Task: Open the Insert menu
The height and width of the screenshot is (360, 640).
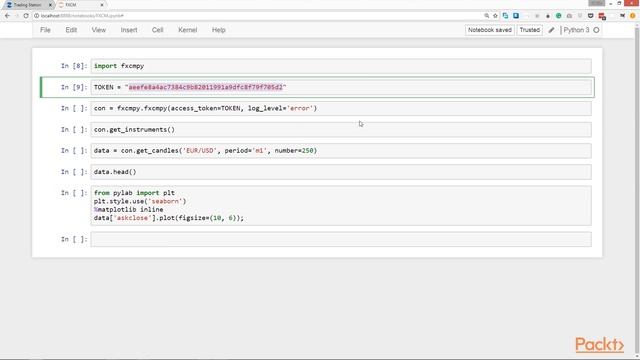Action: tap(129, 30)
